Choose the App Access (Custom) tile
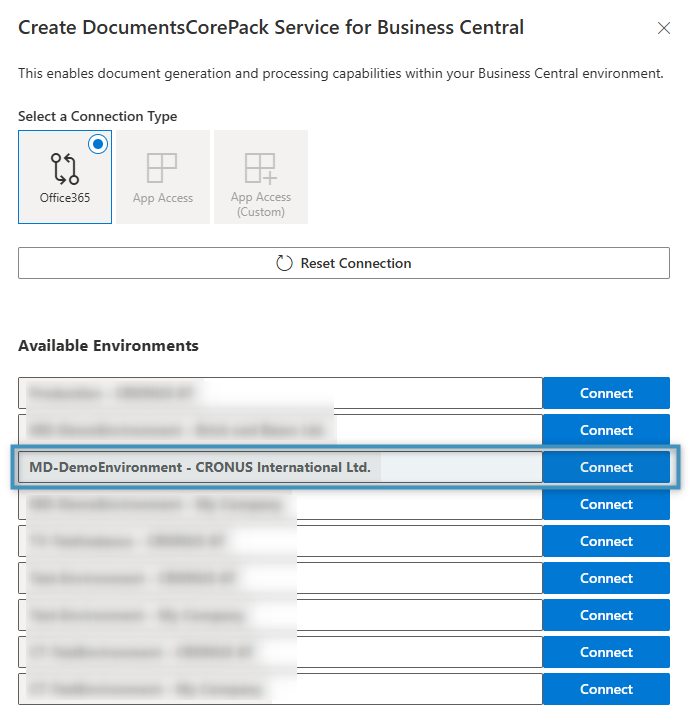This screenshot has height=720, width=689. coord(261,177)
